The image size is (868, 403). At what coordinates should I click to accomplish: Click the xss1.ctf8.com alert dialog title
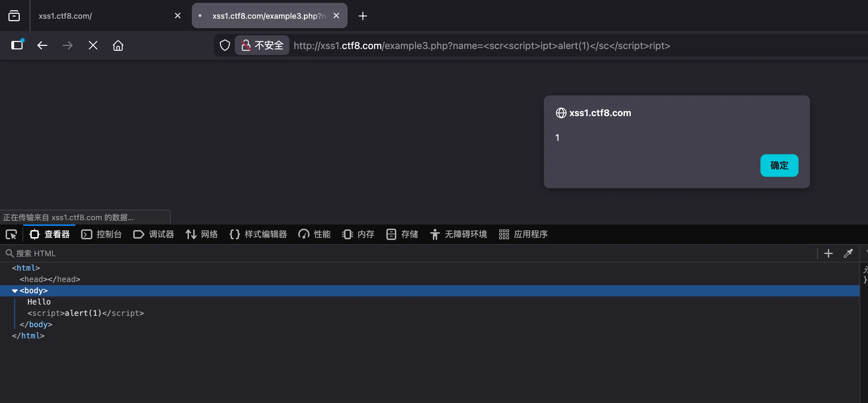point(600,113)
